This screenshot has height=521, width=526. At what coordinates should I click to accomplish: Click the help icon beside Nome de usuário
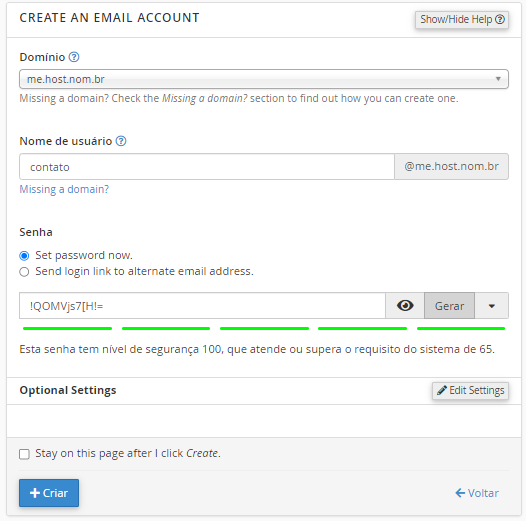coord(121,141)
